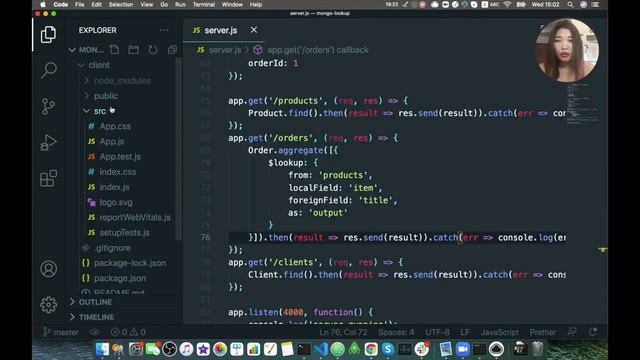640x360 pixels.
Task: Open App.css file
Action: [x=115, y=126]
